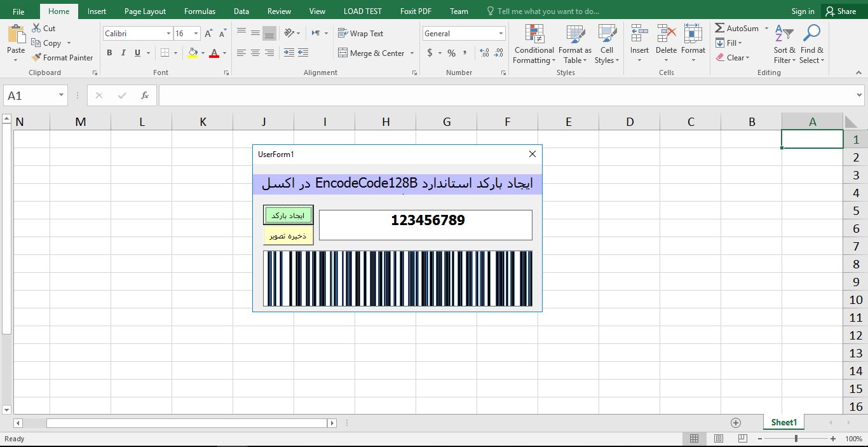Image resolution: width=868 pixels, height=447 pixels.
Task: Click Increase Decimal icon
Action: click(484, 53)
